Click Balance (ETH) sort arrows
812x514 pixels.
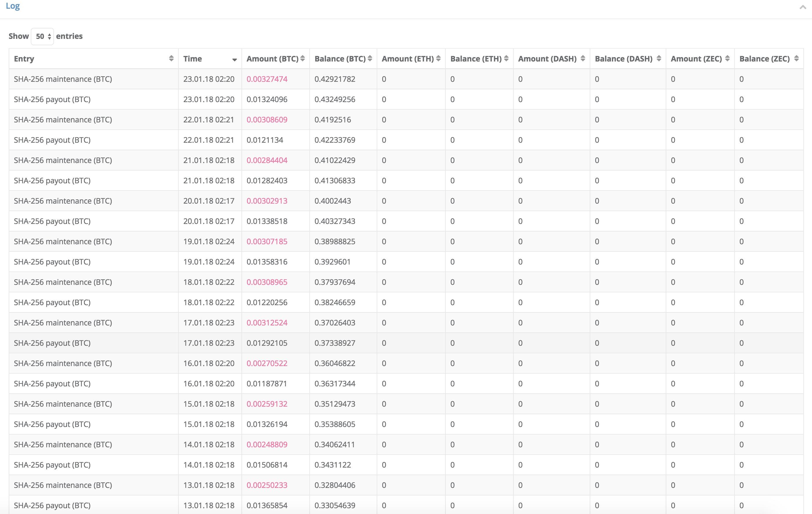point(506,59)
